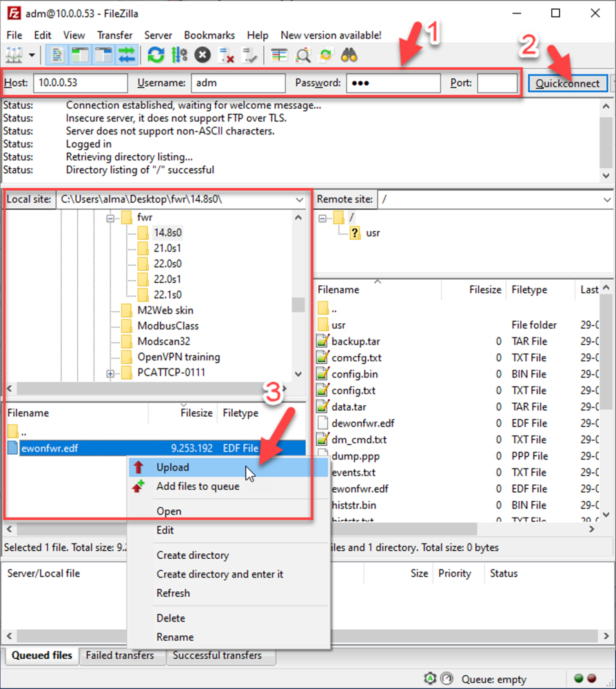Click the Port input field
The image size is (616, 689).
[497, 83]
